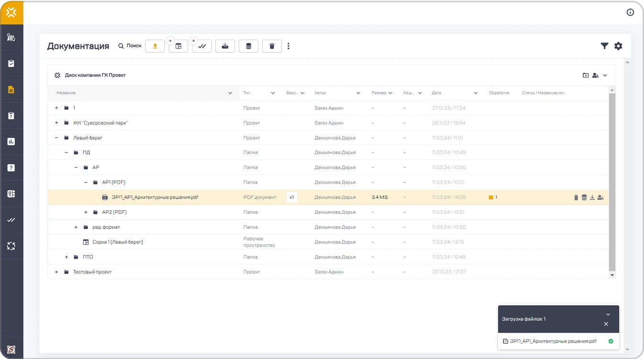Open the Автор column sort dropdown
The width and height of the screenshot is (644, 359).
(x=357, y=93)
